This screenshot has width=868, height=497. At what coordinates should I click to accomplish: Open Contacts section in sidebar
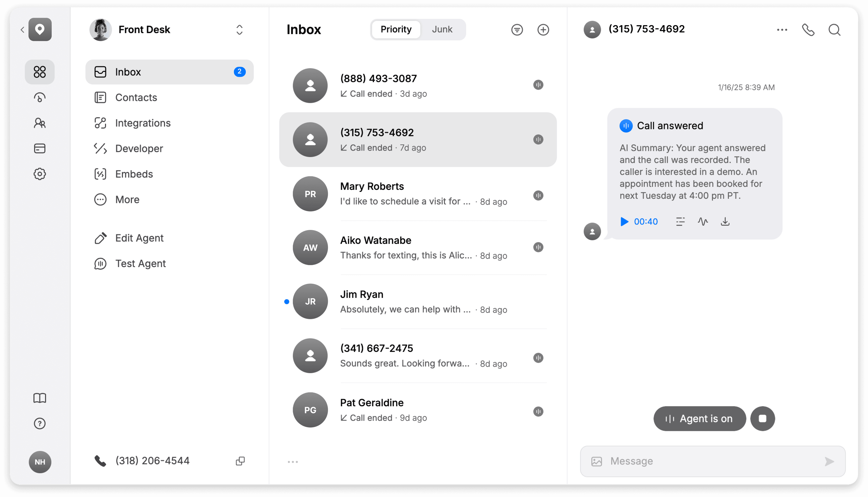click(136, 97)
